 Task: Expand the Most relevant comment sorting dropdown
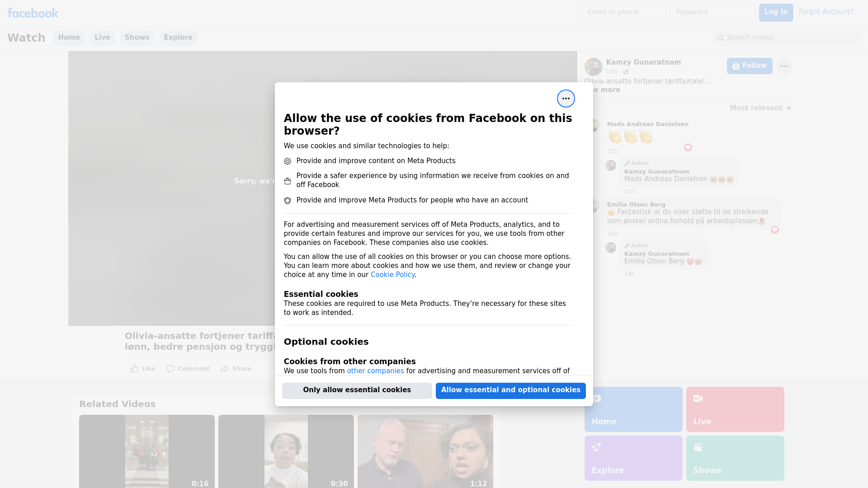tap(760, 108)
